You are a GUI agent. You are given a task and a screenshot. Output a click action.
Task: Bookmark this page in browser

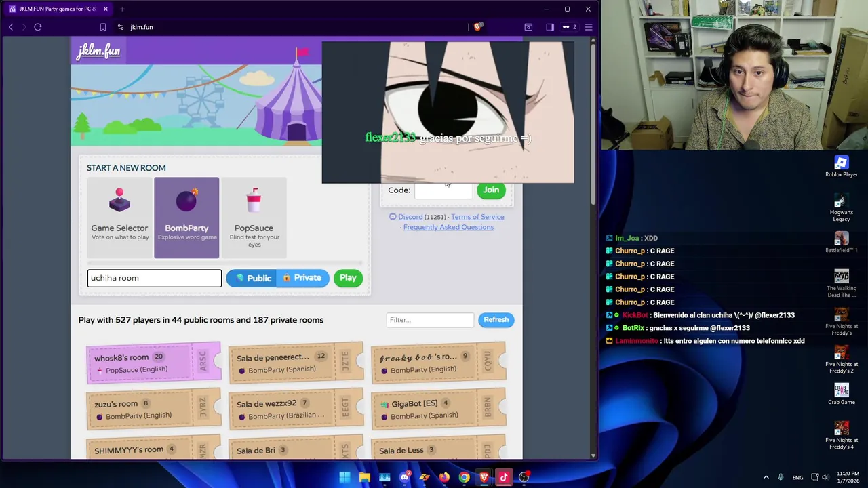point(102,27)
